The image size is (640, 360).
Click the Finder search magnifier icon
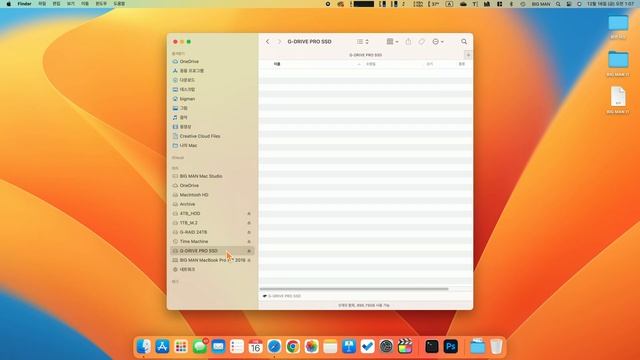coord(464,42)
